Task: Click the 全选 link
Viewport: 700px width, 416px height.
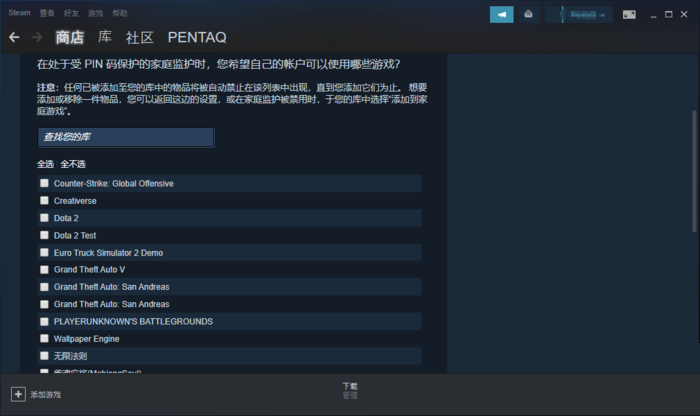Action: point(45,164)
